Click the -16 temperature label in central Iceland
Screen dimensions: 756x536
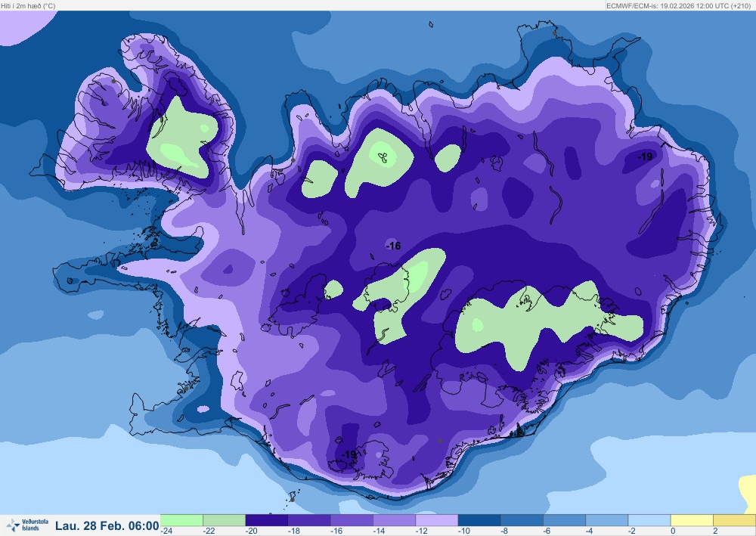(393, 246)
